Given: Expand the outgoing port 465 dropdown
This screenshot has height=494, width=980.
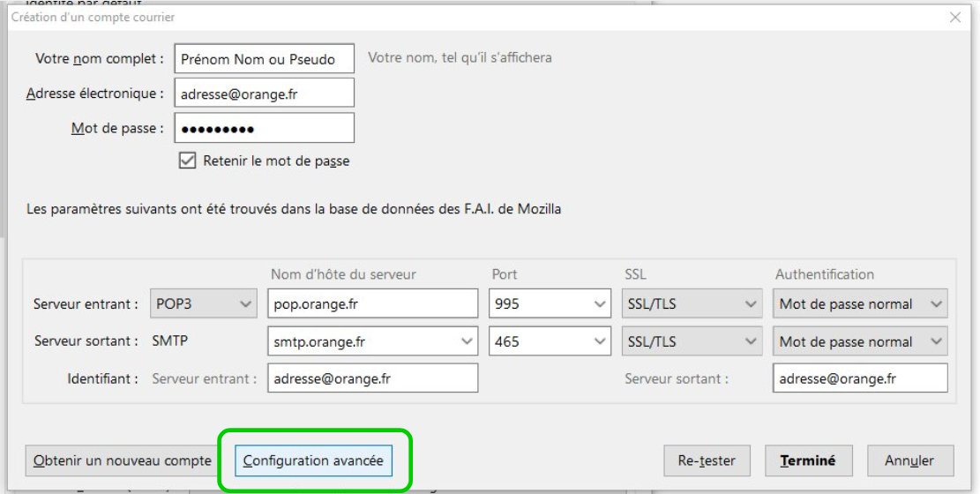Looking at the screenshot, I should click(600, 341).
